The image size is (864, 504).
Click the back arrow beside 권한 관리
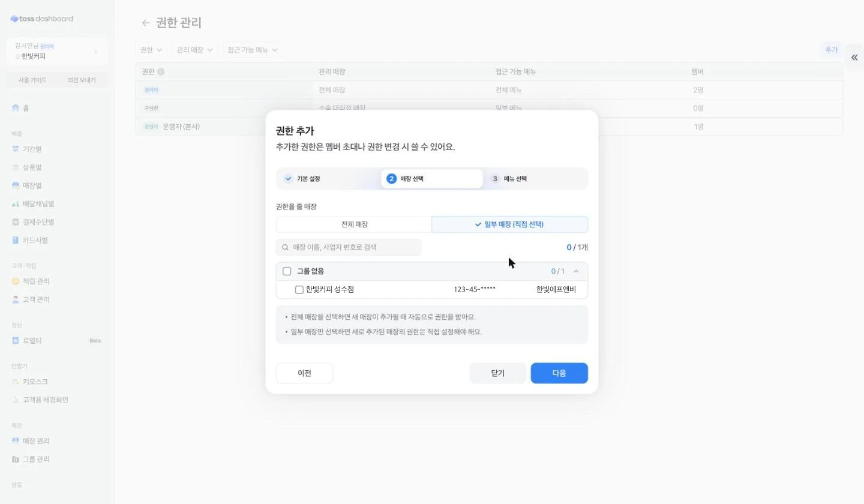tap(145, 23)
